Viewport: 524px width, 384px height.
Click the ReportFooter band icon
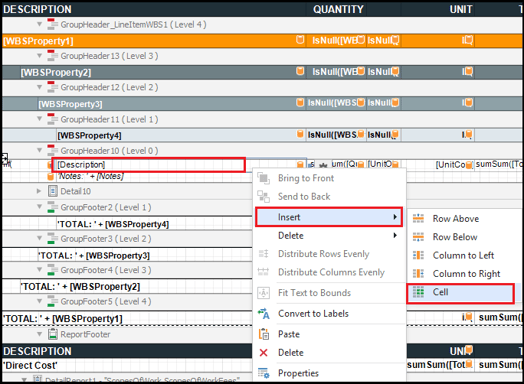click(52, 334)
